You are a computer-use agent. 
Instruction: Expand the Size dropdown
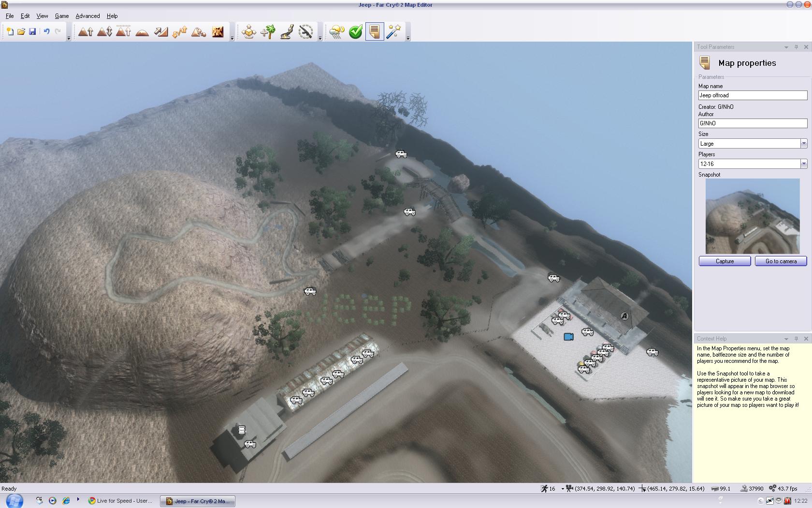(804, 144)
